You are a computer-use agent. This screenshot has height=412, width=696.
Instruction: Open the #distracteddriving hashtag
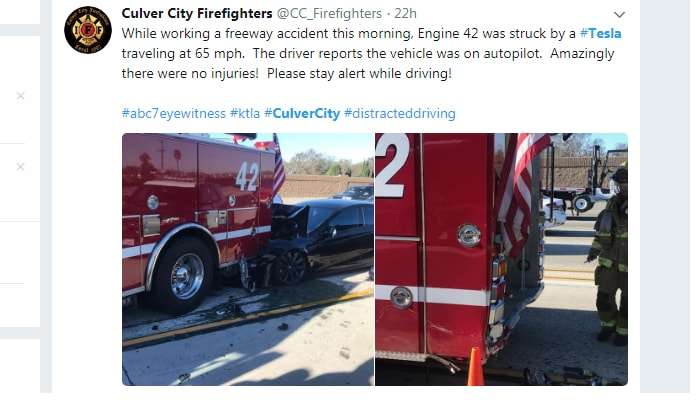tap(399, 114)
